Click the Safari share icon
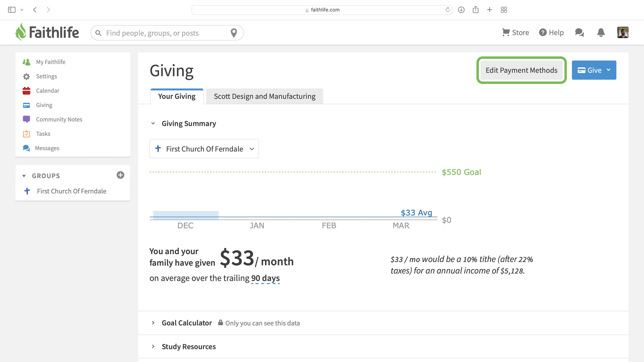The width and height of the screenshot is (644, 362). point(476,10)
